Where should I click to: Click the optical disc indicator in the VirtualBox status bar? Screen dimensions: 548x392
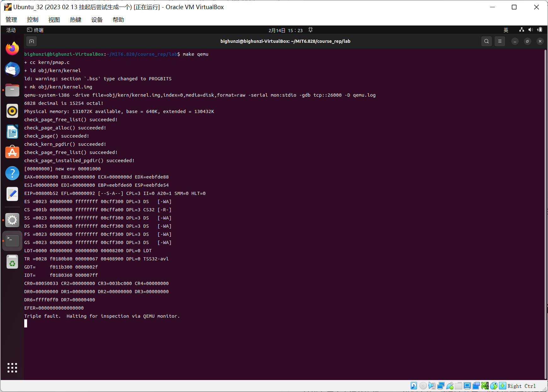[x=423, y=386]
